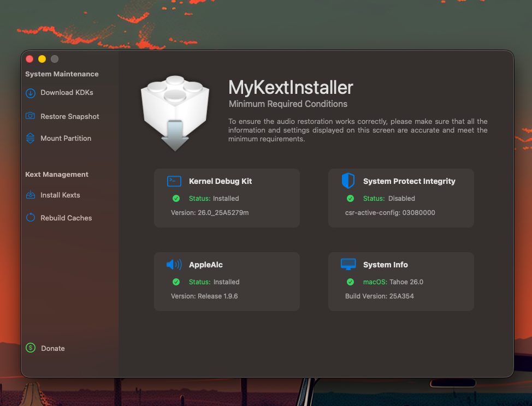This screenshot has height=406, width=532.
Task: Open Restore Snapshot from sidebar
Action: [70, 117]
